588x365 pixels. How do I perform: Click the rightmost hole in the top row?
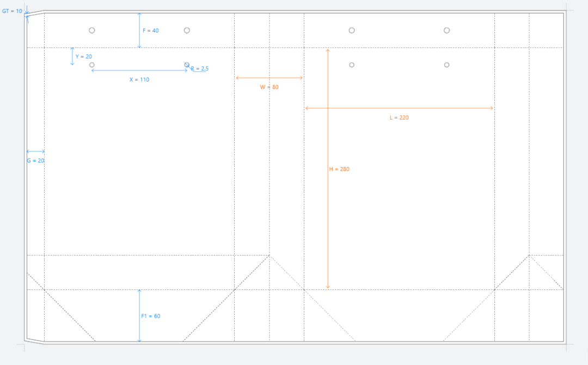(x=446, y=30)
